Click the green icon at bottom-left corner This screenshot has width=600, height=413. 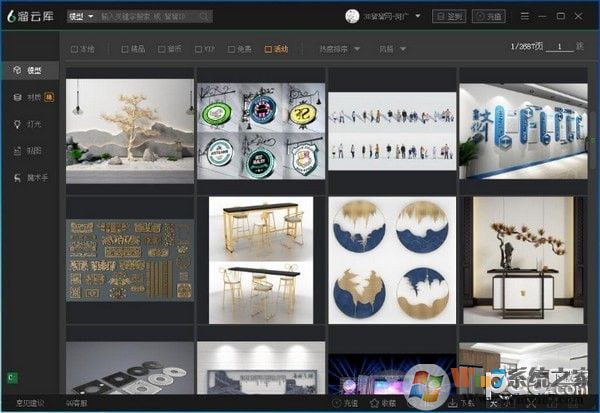(x=9, y=378)
